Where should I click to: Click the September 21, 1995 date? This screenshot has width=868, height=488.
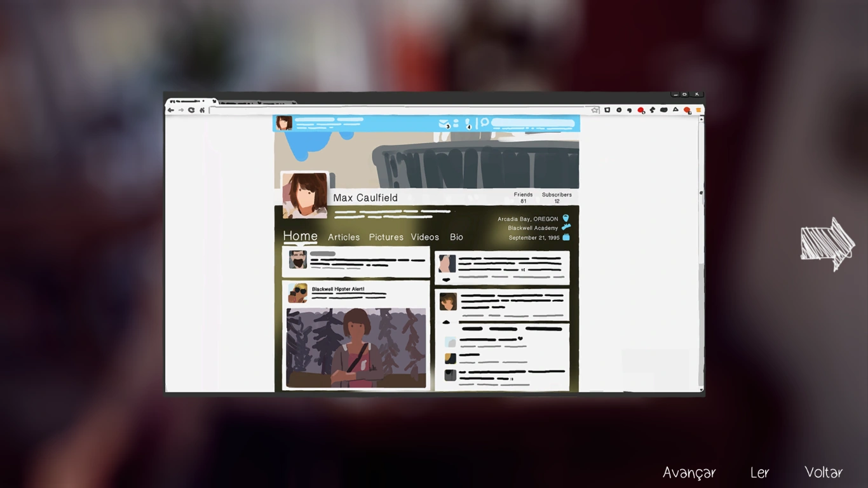[534, 238]
